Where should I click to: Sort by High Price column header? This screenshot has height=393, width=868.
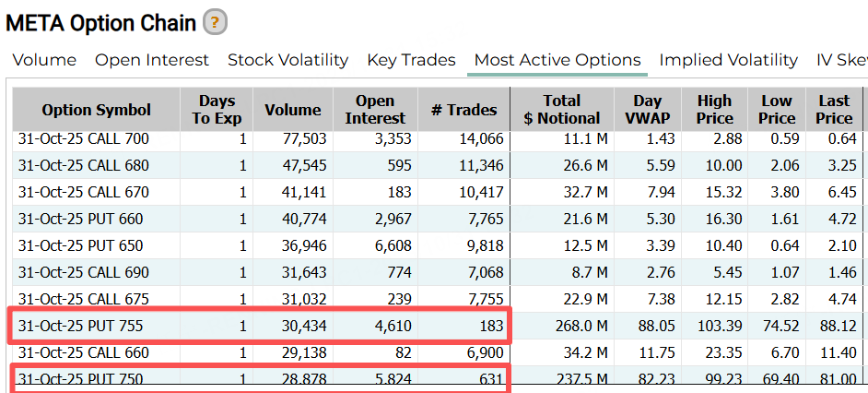coord(714,110)
